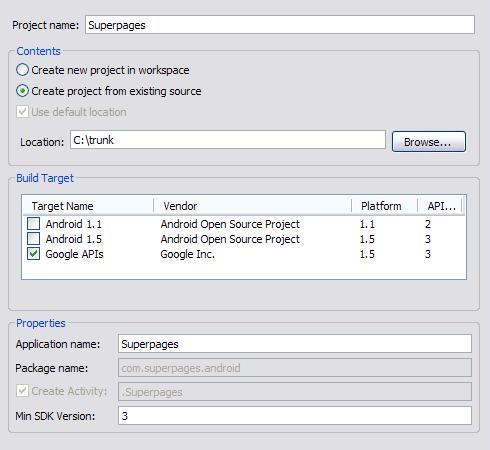
Task: Click the Application name field
Action: coord(295,344)
